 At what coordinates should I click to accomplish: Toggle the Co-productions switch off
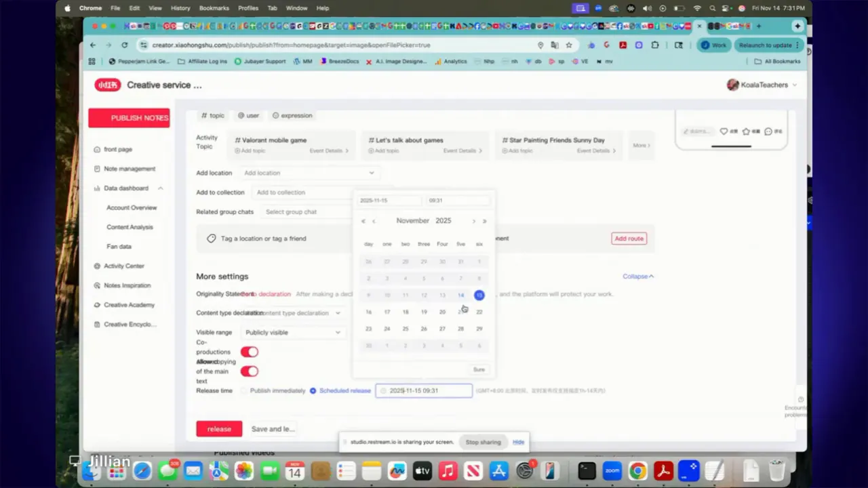(x=249, y=351)
